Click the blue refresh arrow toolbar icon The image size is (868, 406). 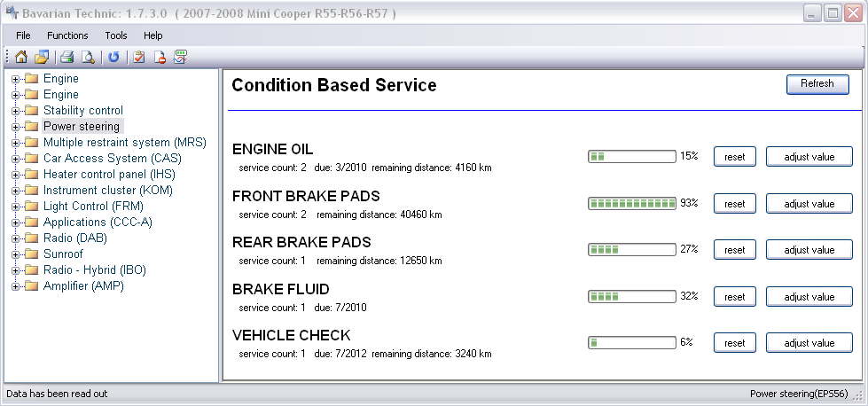tap(113, 57)
